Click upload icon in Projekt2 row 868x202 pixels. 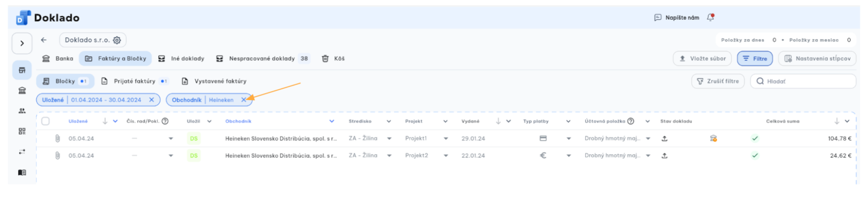pos(665,156)
